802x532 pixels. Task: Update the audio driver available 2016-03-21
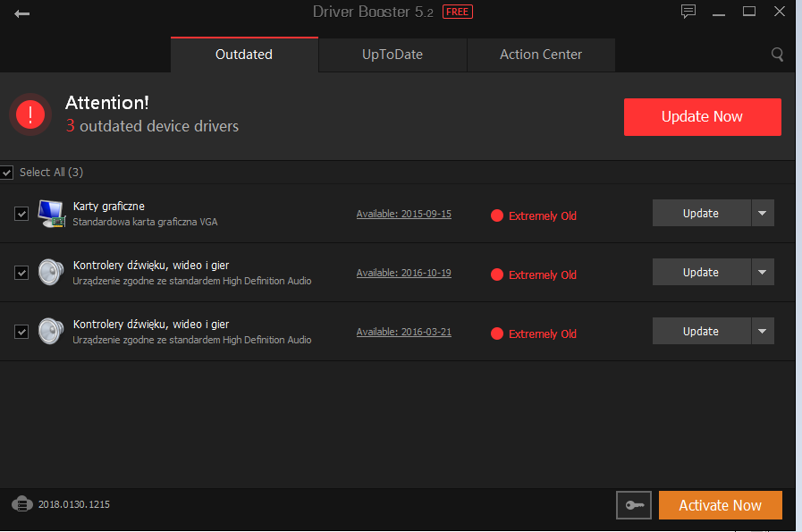pyautogui.click(x=701, y=331)
